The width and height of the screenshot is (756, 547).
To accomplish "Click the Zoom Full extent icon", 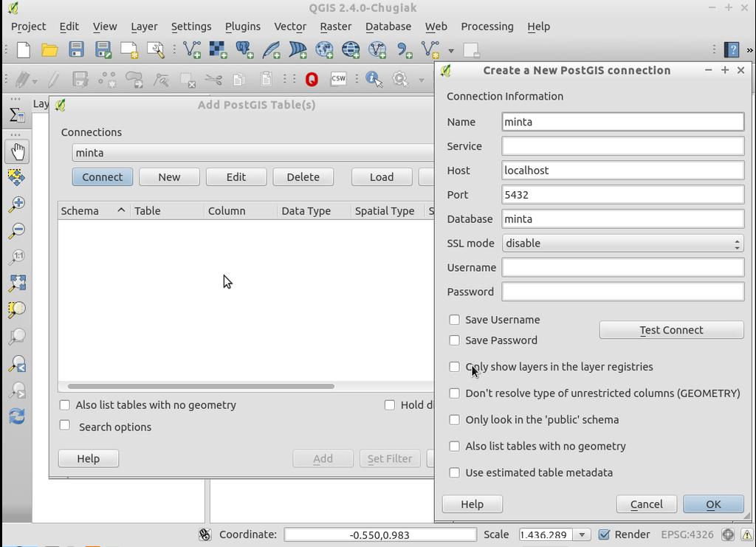I will click(x=17, y=283).
